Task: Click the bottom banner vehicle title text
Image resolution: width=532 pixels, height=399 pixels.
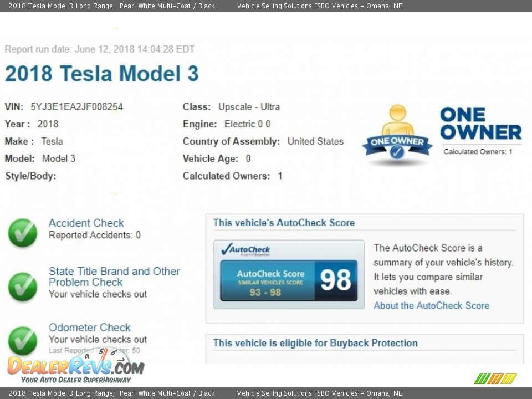Action: tap(111, 393)
